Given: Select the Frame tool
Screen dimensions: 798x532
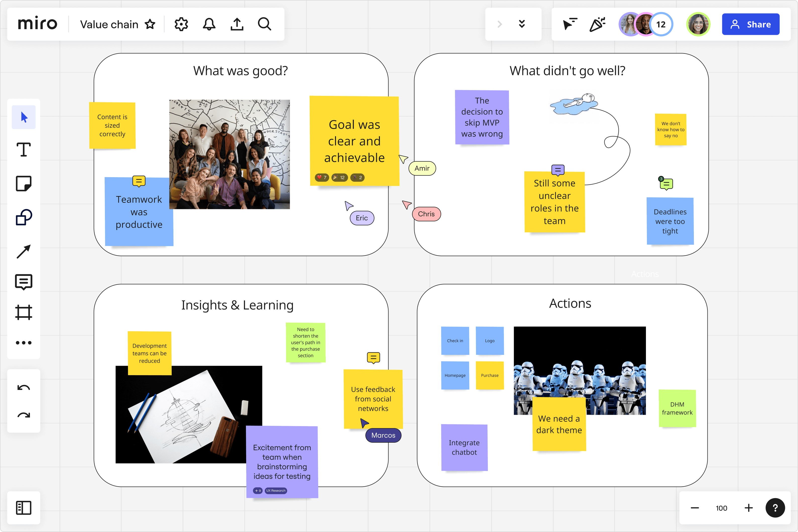Looking at the screenshot, I should pyautogui.click(x=23, y=312).
